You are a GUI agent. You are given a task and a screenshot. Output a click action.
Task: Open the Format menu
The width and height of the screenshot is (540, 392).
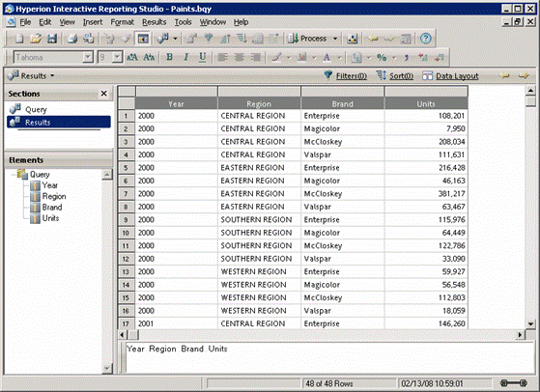tap(122, 22)
